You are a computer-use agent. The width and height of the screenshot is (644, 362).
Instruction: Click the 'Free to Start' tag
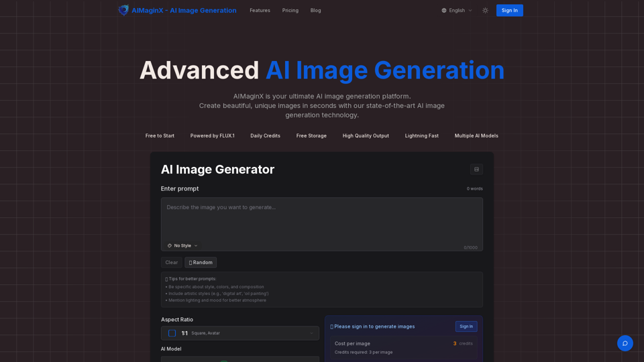coord(160,136)
